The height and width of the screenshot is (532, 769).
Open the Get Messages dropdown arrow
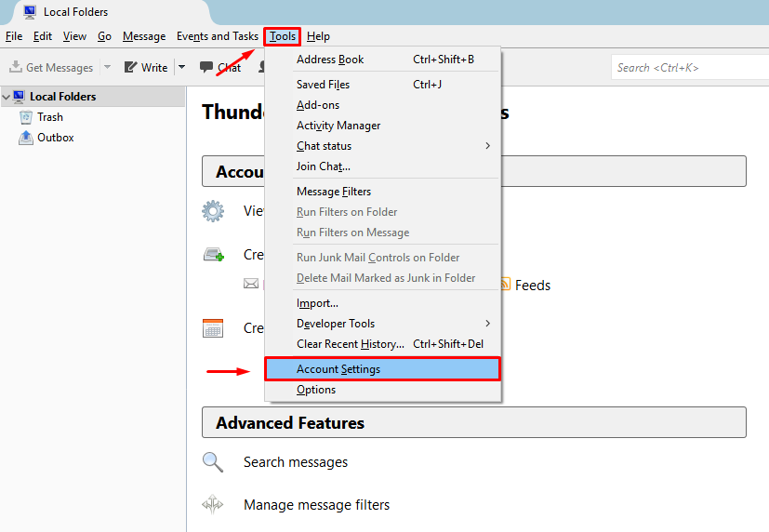click(x=108, y=67)
